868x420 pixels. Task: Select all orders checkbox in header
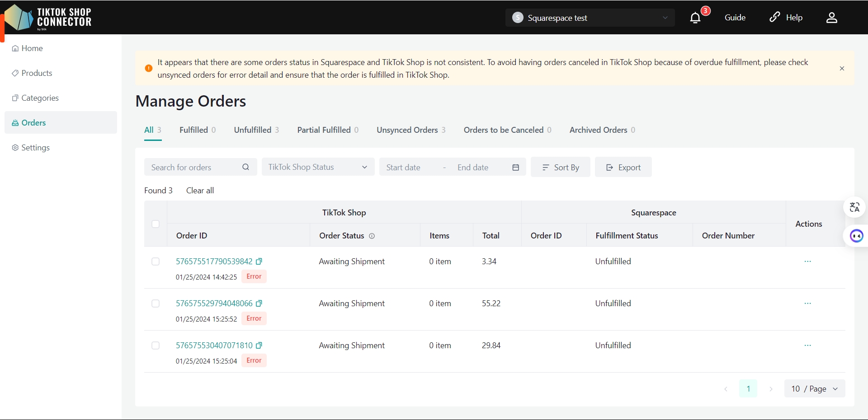(156, 224)
